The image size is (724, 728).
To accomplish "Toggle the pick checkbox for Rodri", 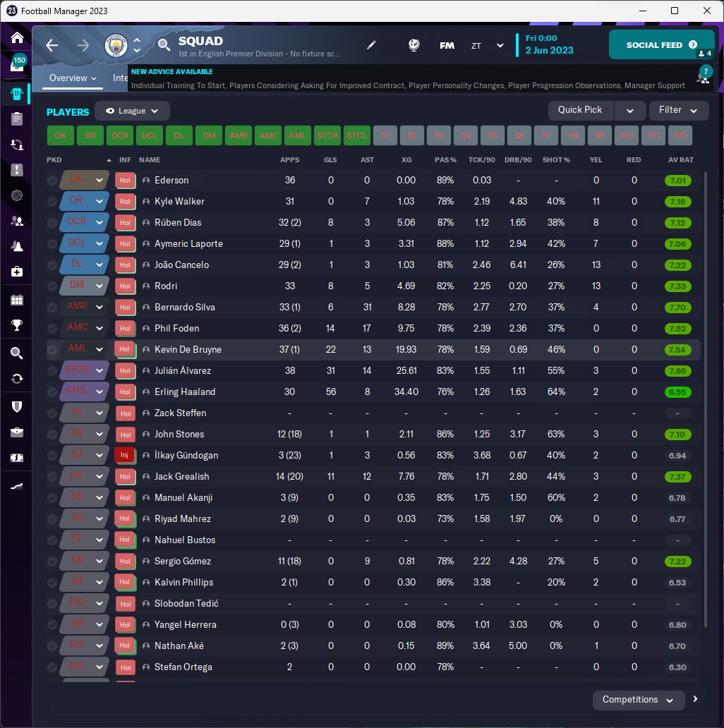I will tap(52, 286).
